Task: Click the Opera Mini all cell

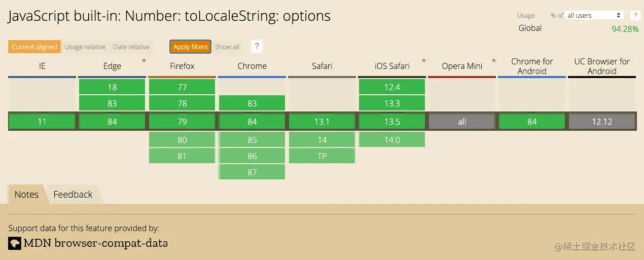Action: 462,122
